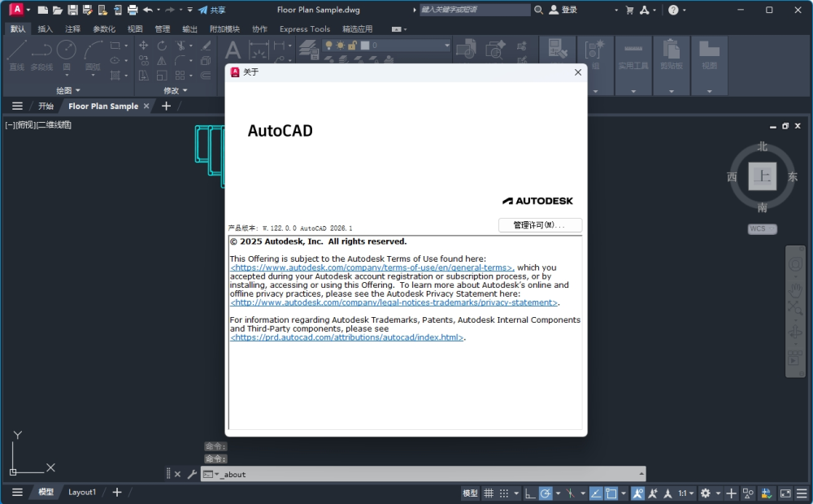This screenshot has width=813, height=504.
Task: Switch to the Express Tools ribbon tab
Action: [x=304, y=29]
